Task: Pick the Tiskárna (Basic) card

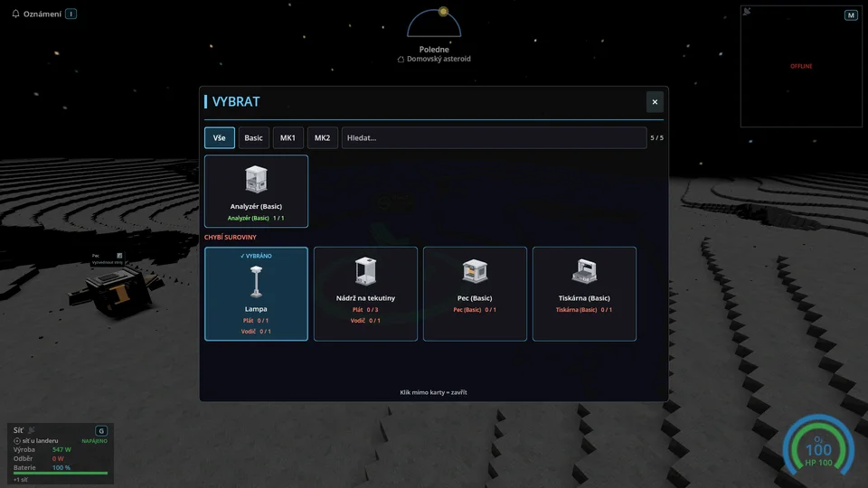Action: pos(584,294)
